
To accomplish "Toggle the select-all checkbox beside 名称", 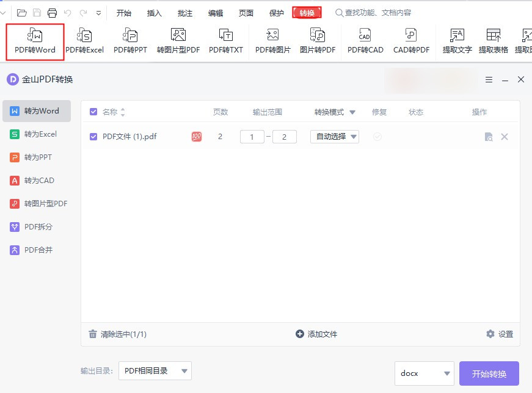I will (92, 112).
